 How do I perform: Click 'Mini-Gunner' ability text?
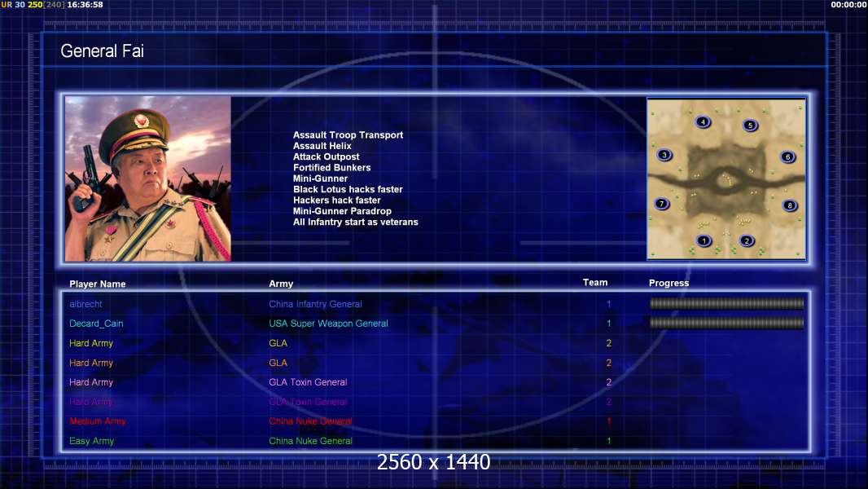click(x=321, y=178)
